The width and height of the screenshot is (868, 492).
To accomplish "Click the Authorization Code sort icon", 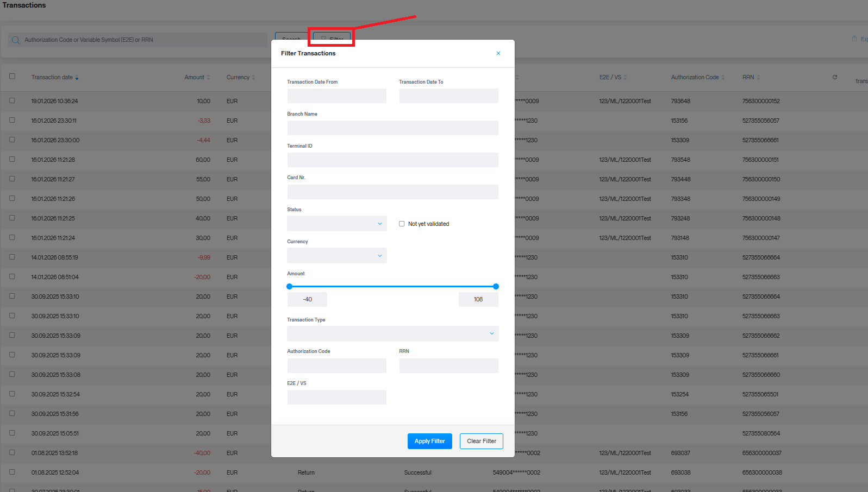I will pyautogui.click(x=723, y=78).
